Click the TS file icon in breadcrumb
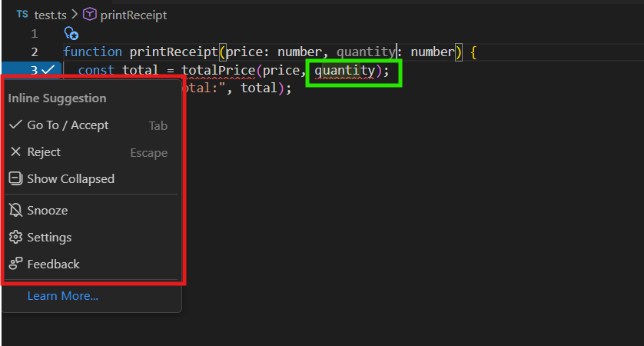 [x=22, y=15]
